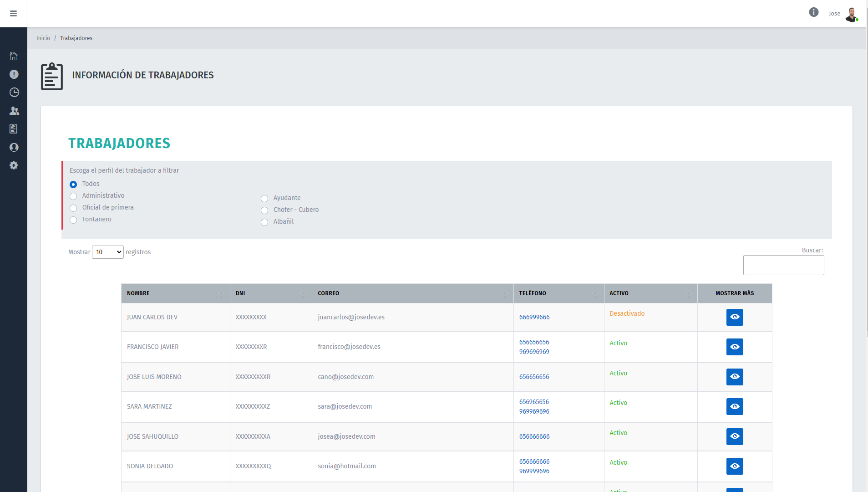Go to Inicio breadcrumb link
This screenshot has height=492, width=868.
click(x=43, y=38)
